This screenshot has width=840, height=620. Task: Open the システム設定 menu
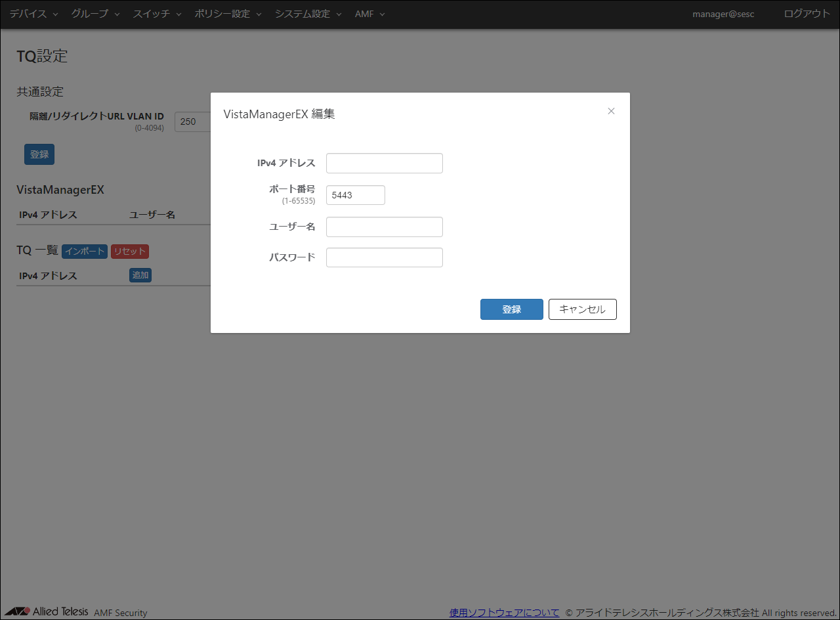click(x=308, y=14)
